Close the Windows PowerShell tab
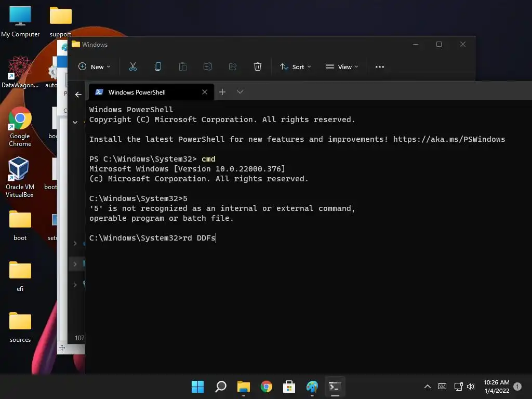532x399 pixels. pyautogui.click(x=205, y=92)
